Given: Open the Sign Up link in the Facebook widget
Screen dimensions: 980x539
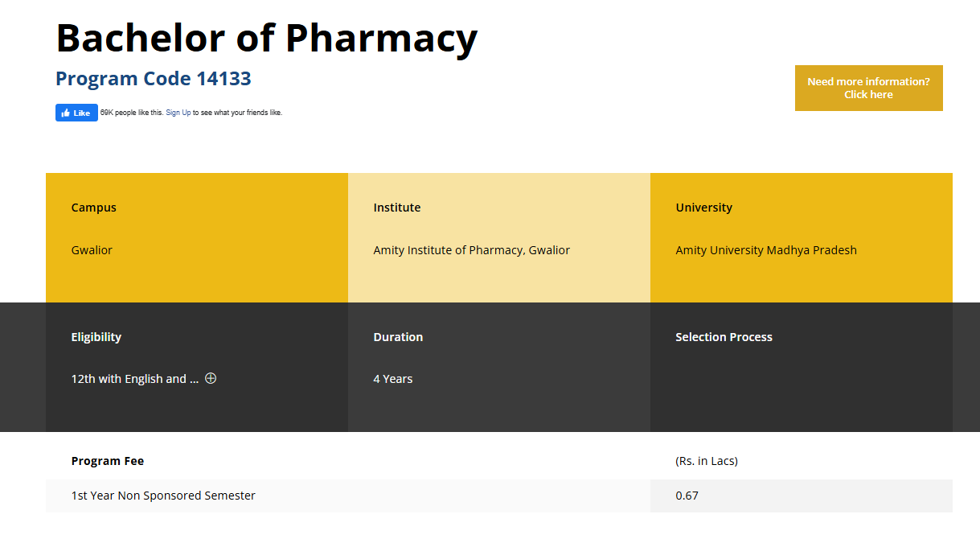Looking at the screenshot, I should click(178, 113).
